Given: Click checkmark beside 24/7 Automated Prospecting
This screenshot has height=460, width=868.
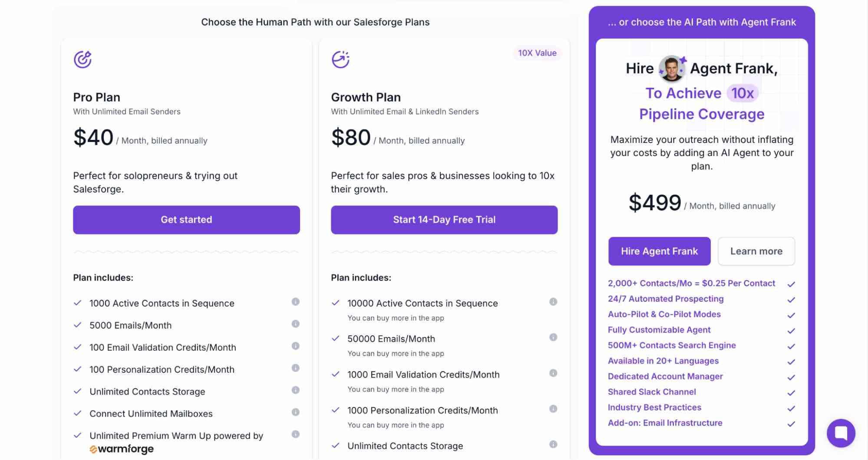Looking at the screenshot, I should (x=792, y=299).
